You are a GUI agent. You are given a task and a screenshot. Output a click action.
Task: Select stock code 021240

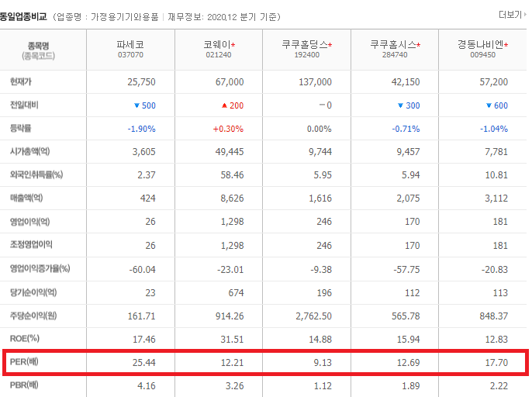[x=219, y=55]
